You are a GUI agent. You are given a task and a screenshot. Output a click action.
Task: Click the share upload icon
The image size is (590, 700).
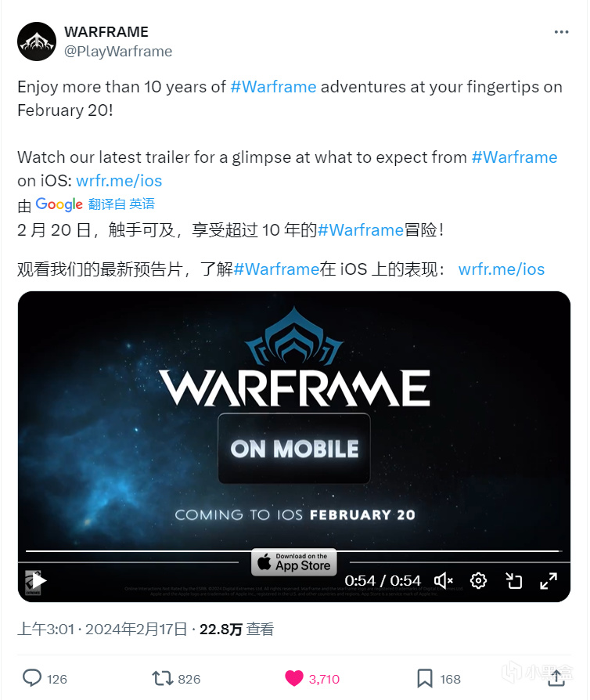[x=556, y=679]
